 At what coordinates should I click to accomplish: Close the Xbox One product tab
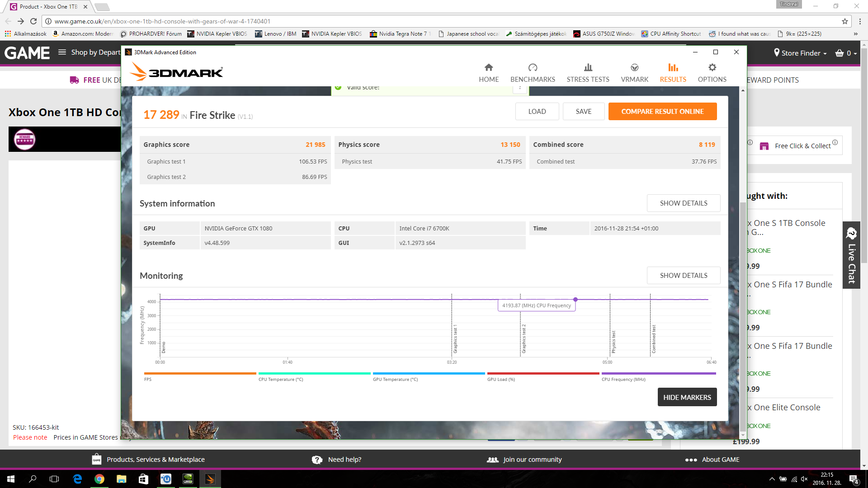tap(85, 7)
